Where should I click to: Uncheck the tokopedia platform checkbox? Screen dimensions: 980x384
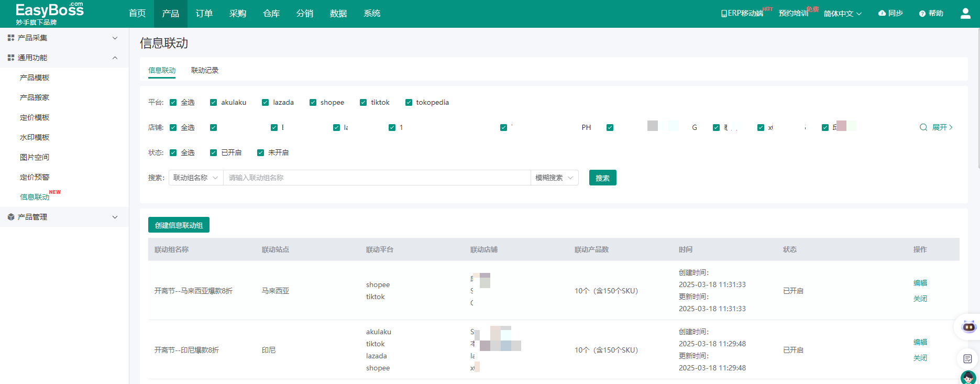pyautogui.click(x=409, y=102)
